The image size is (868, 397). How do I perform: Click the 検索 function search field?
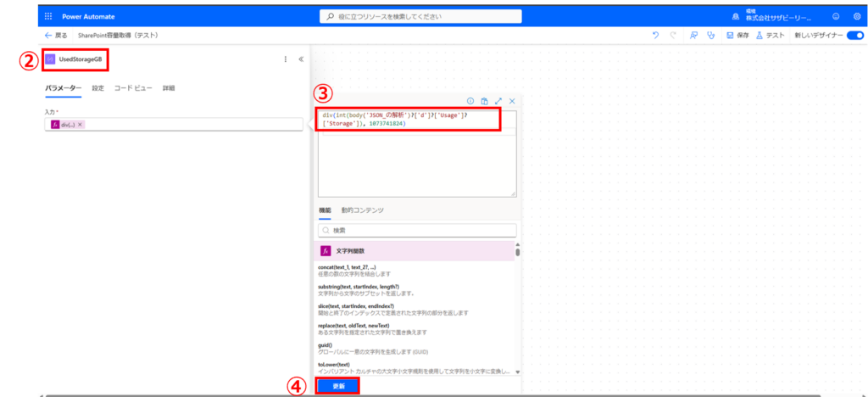coord(417,230)
